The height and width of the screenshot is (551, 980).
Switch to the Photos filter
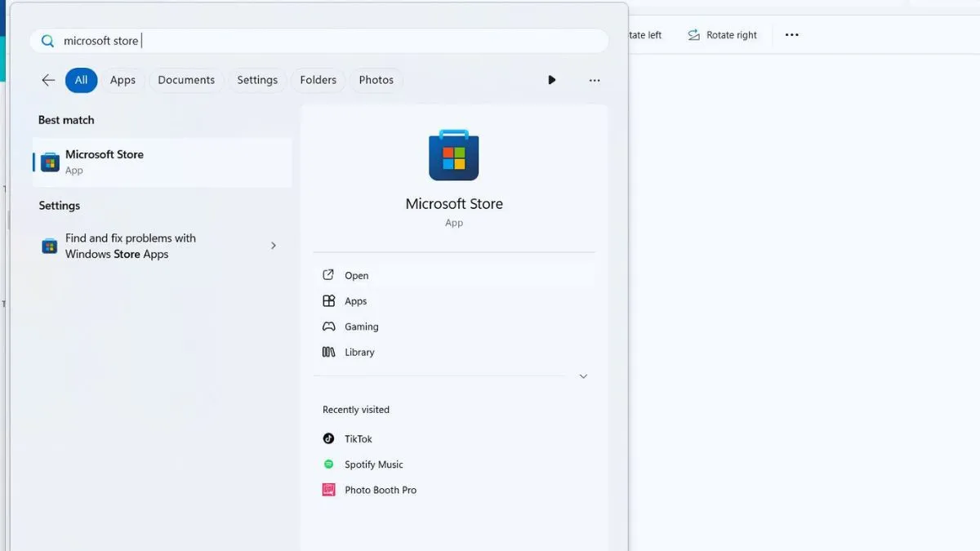(376, 80)
